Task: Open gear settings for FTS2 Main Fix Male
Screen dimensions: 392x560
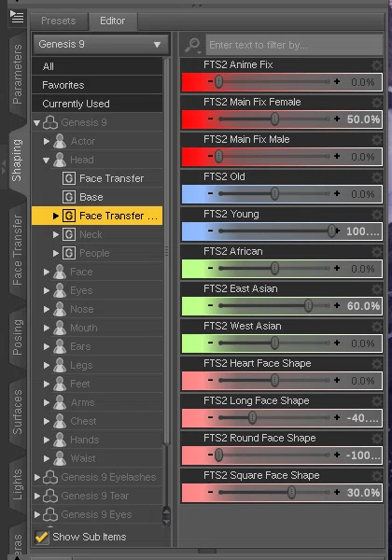Action: pyautogui.click(x=376, y=140)
